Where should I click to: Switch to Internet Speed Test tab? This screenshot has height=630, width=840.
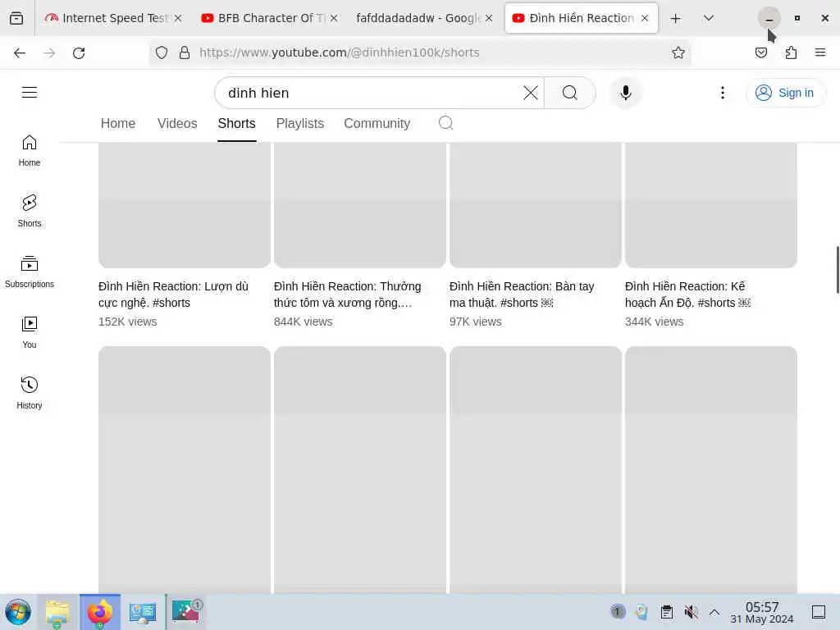coord(113,18)
